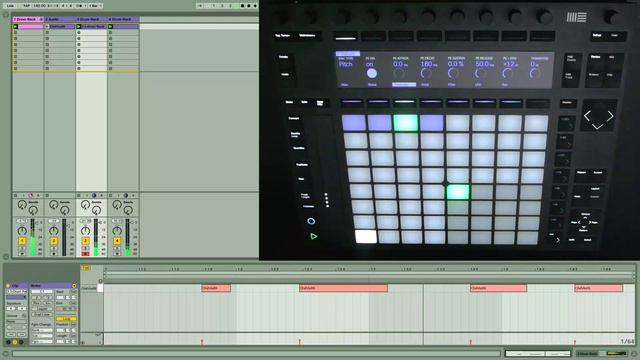The image size is (640, 360).
Task: Open the 1 Bar quantization dropdown
Action: coord(95,6)
